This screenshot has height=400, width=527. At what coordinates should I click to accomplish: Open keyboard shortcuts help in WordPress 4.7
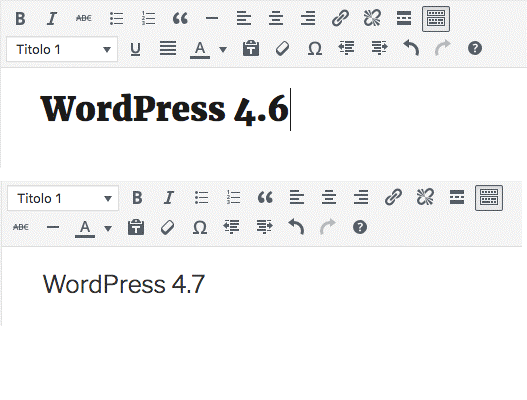(360, 227)
